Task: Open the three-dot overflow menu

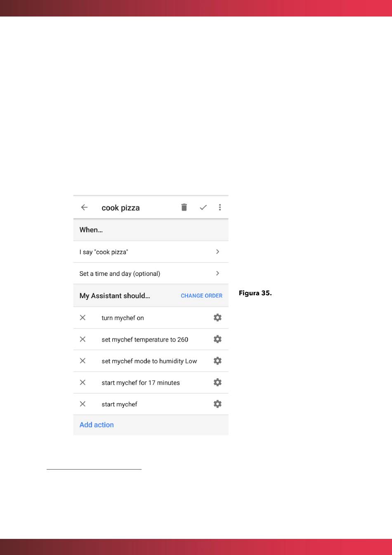Action: click(220, 207)
